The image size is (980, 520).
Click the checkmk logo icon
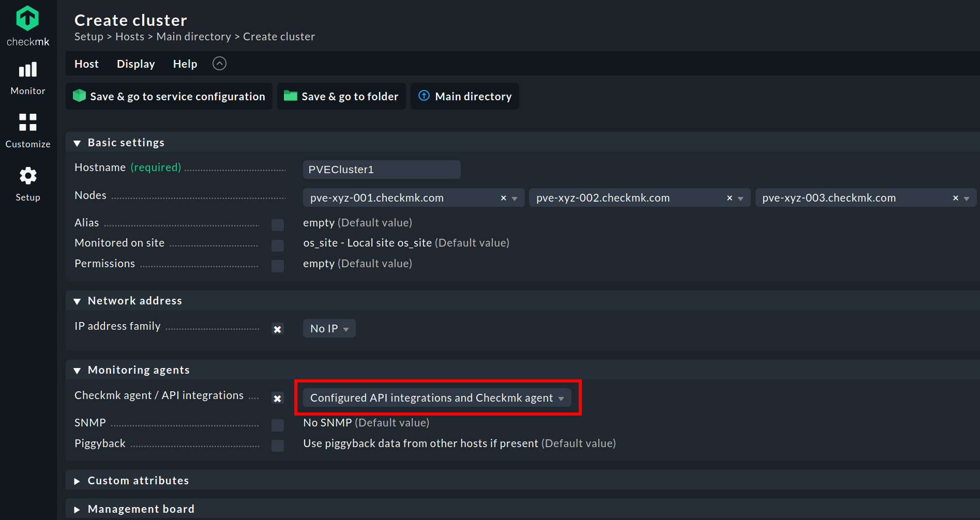27,19
